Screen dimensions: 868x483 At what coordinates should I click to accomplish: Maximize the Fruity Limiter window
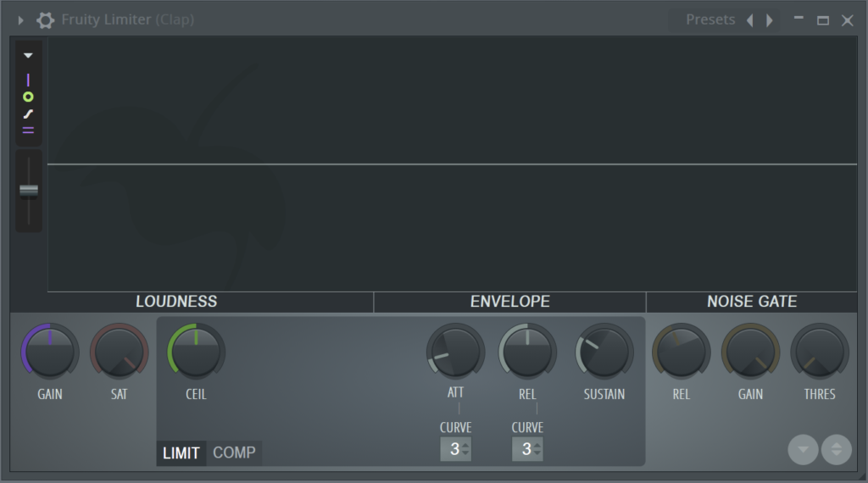tap(823, 20)
